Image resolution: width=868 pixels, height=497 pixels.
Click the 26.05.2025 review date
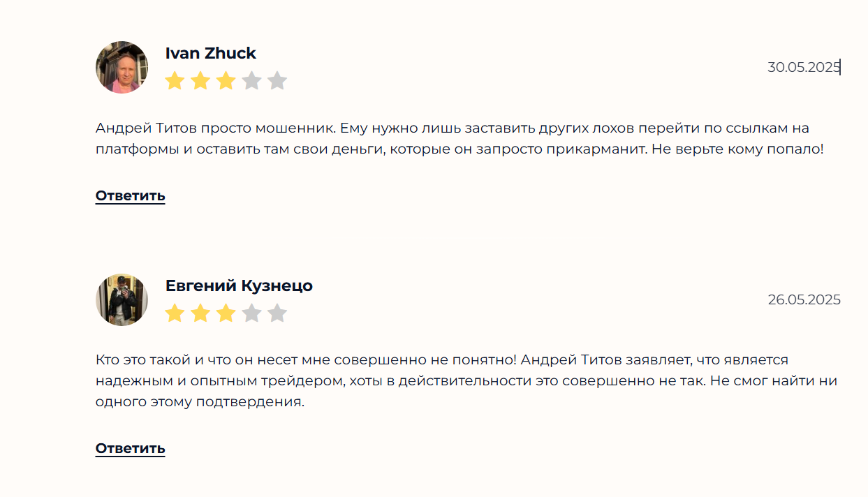click(804, 299)
